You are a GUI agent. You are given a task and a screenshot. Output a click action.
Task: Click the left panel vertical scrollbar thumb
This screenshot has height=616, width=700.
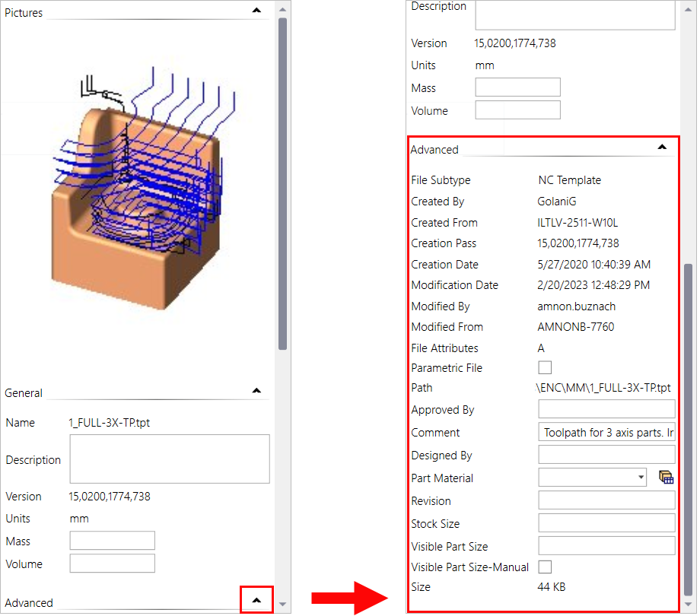click(282, 184)
